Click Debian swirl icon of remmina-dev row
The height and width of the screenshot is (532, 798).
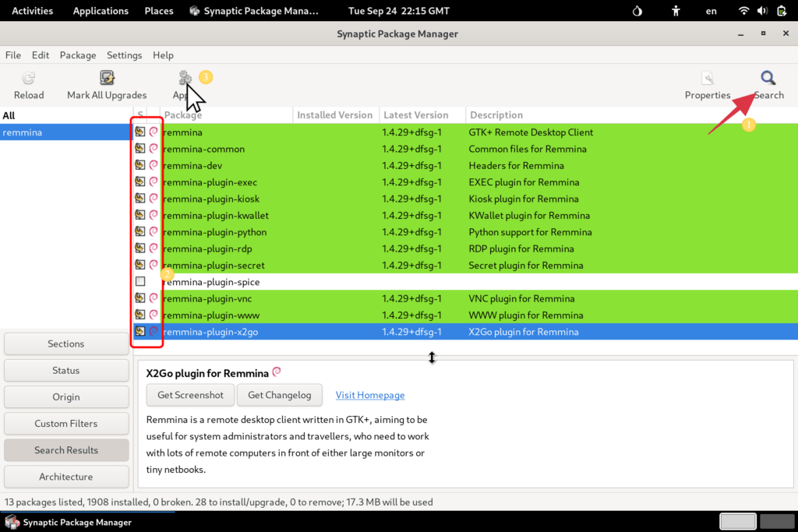[x=154, y=165]
